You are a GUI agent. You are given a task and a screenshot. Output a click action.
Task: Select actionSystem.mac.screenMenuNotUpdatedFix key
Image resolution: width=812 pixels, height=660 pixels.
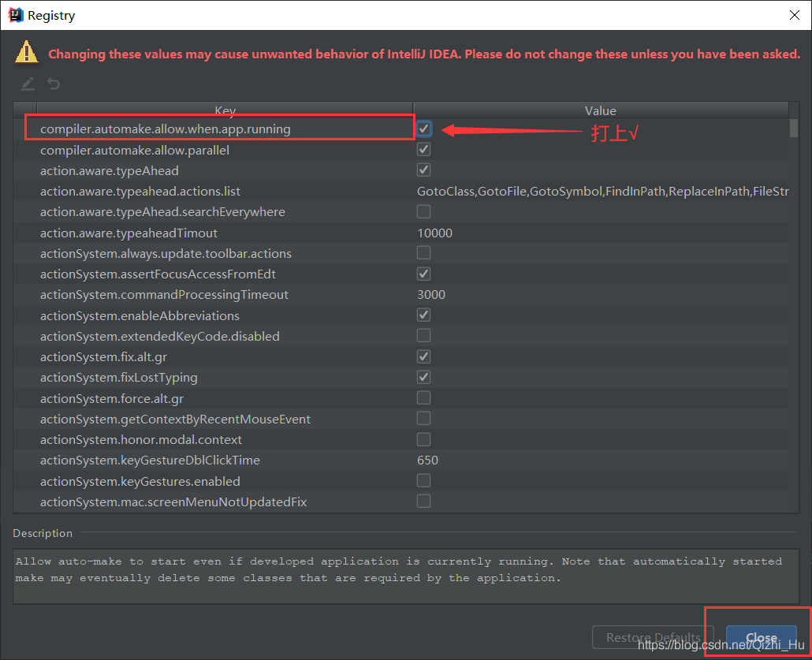[173, 502]
